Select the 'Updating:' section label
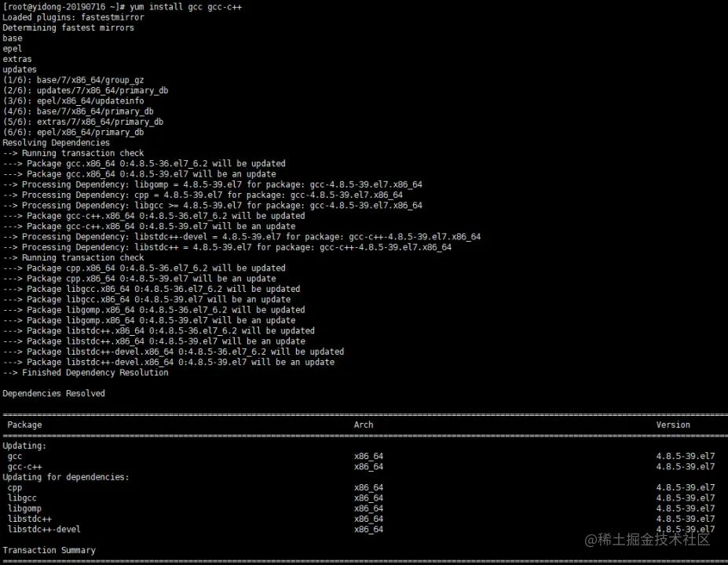This screenshot has height=565, width=728. [x=24, y=446]
